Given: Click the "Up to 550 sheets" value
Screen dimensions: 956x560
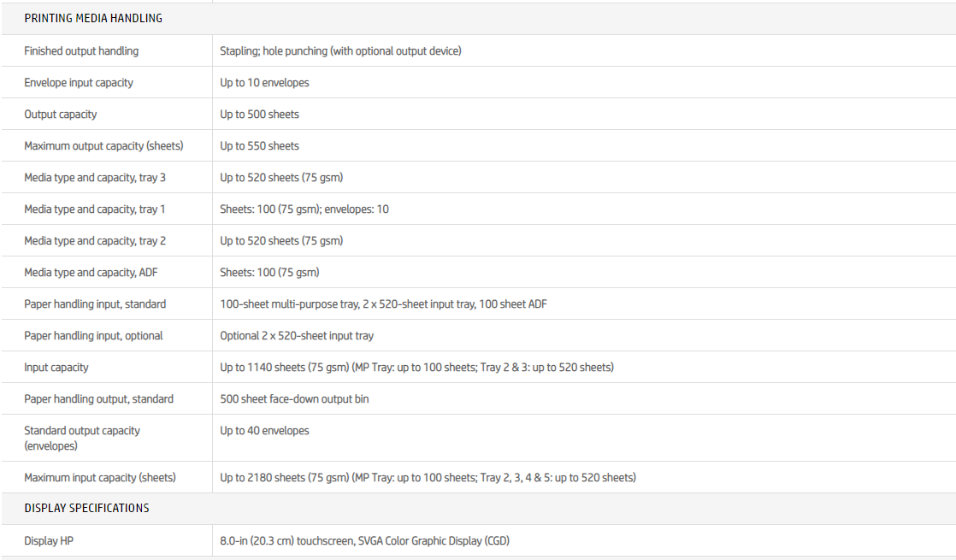Looking at the screenshot, I should (x=259, y=146).
